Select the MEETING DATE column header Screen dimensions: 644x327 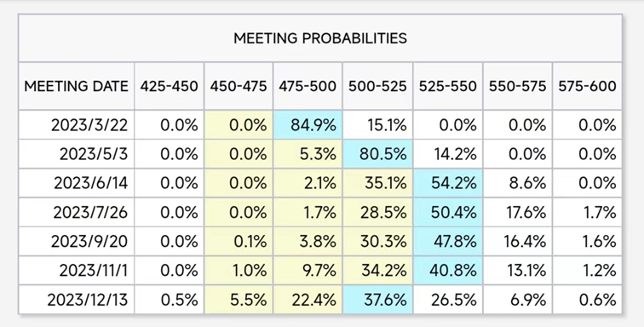[77, 86]
